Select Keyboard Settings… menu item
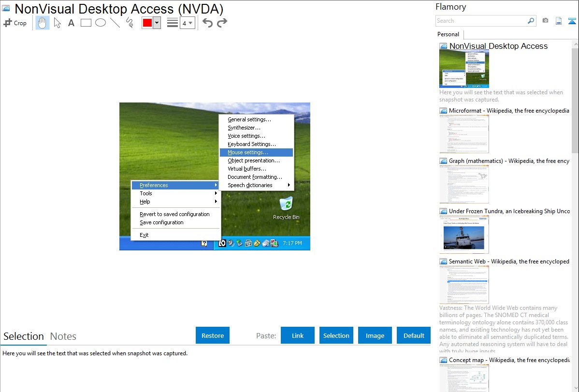This screenshot has height=392, width=579. 256,144
